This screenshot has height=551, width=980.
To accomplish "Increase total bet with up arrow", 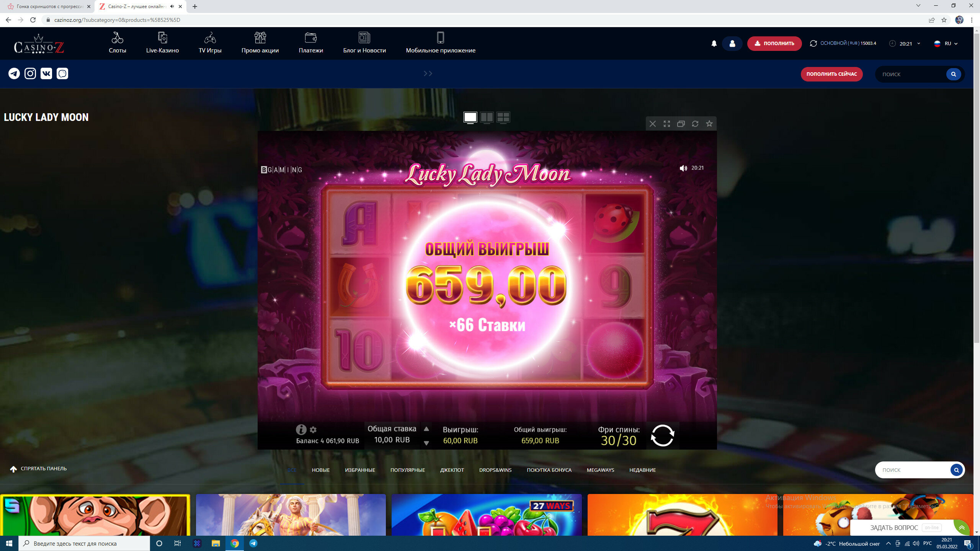I will 426,429.
